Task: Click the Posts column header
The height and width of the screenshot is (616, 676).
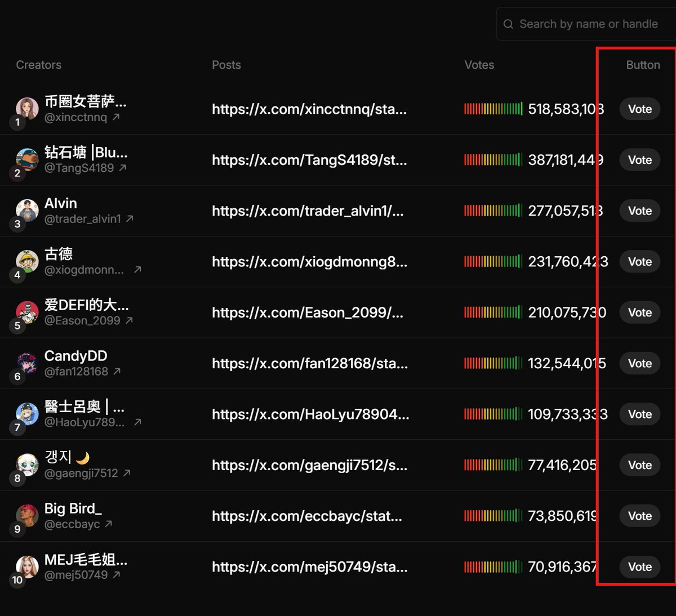Action: pos(226,65)
